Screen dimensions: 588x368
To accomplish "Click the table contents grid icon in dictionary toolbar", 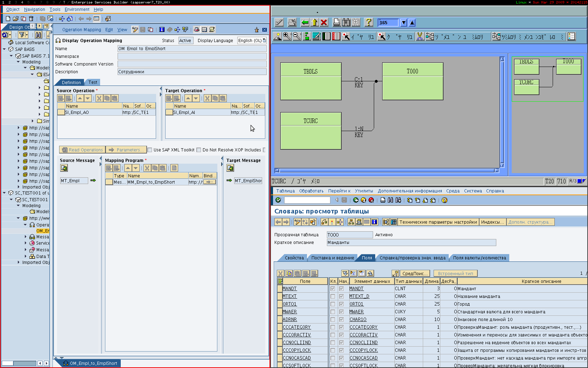I will click(394, 222).
